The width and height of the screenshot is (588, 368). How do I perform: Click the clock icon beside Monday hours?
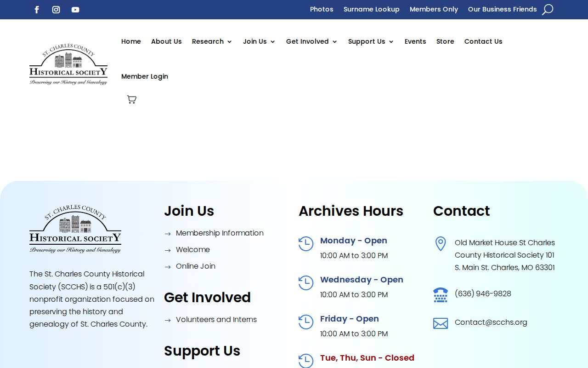pos(305,244)
